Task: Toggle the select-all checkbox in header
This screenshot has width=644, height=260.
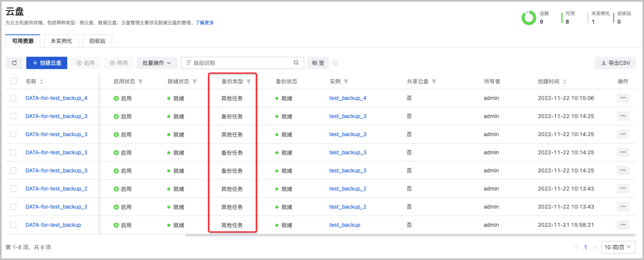Action: 13,81
